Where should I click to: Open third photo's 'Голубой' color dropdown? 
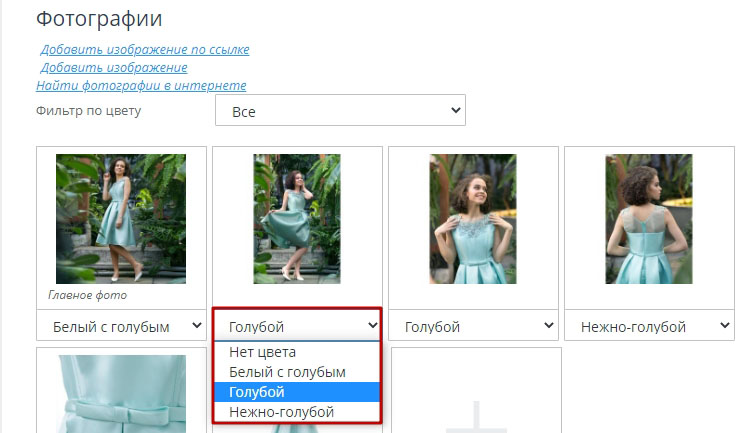473,326
